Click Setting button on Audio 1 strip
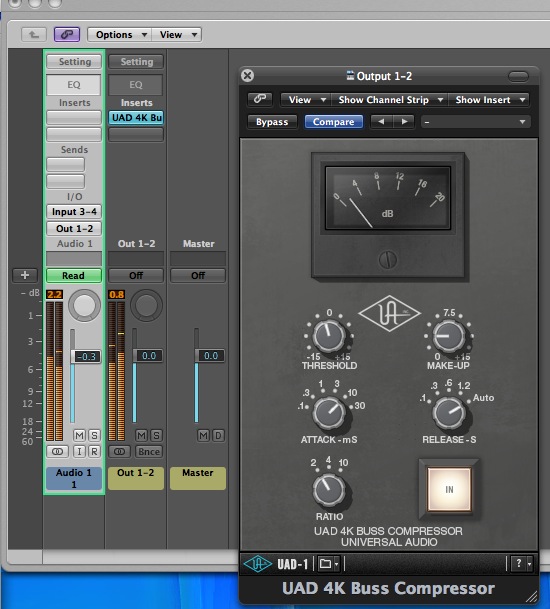The image size is (550, 609). coord(74,61)
